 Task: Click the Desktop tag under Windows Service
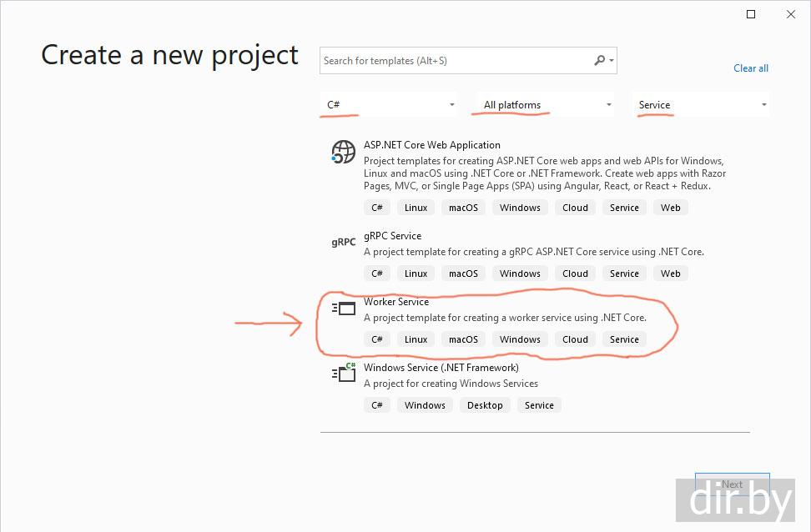point(485,405)
